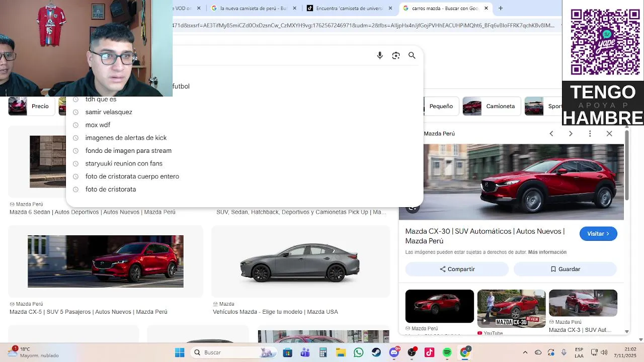Click the OneDrive cloud tray icon
644x362 pixels.
538,352
